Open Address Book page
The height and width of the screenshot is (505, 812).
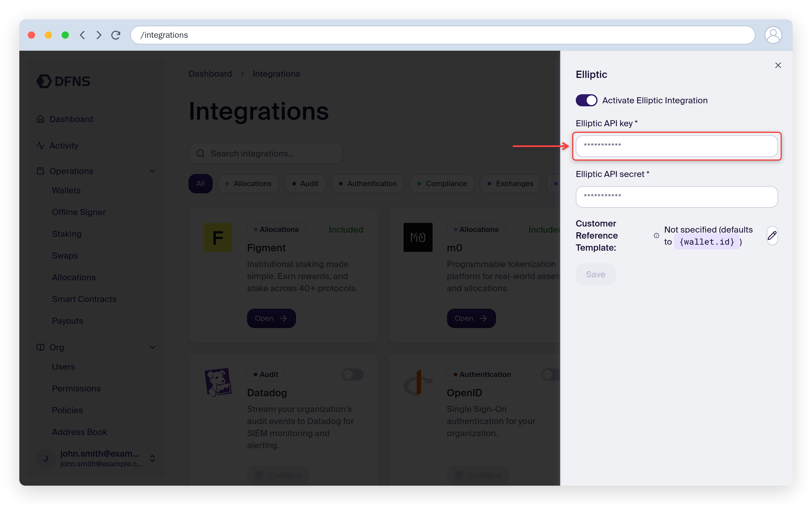pos(79,432)
